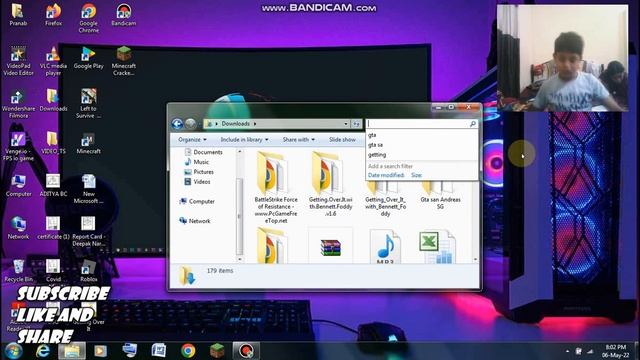Open Chrome from the taskbar

[188, 351]
